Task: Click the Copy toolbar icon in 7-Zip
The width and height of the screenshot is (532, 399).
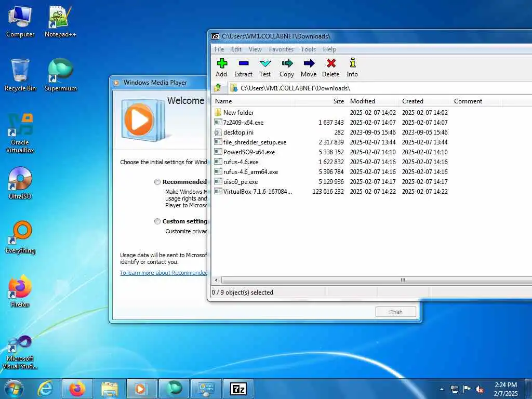Action: pos(287,68)
